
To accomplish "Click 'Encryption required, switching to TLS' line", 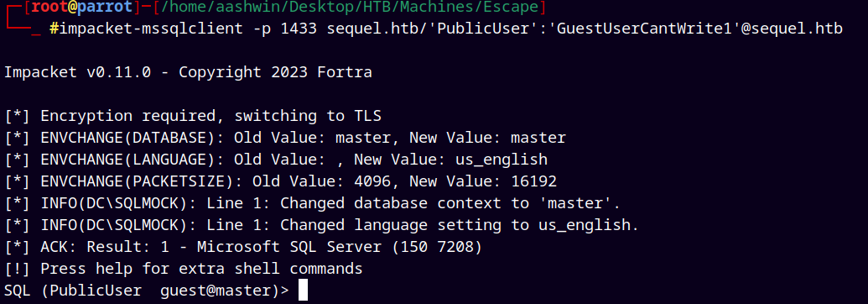I will [193, 116].
